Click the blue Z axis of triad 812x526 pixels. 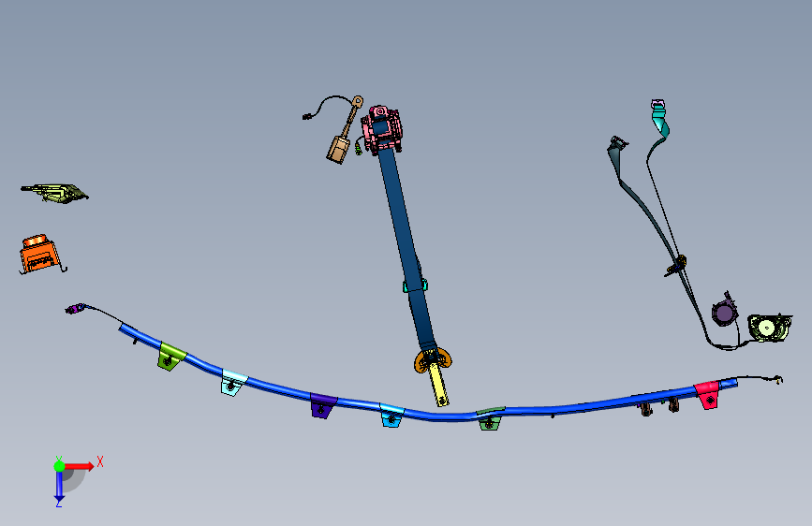[x=59, y=487]
